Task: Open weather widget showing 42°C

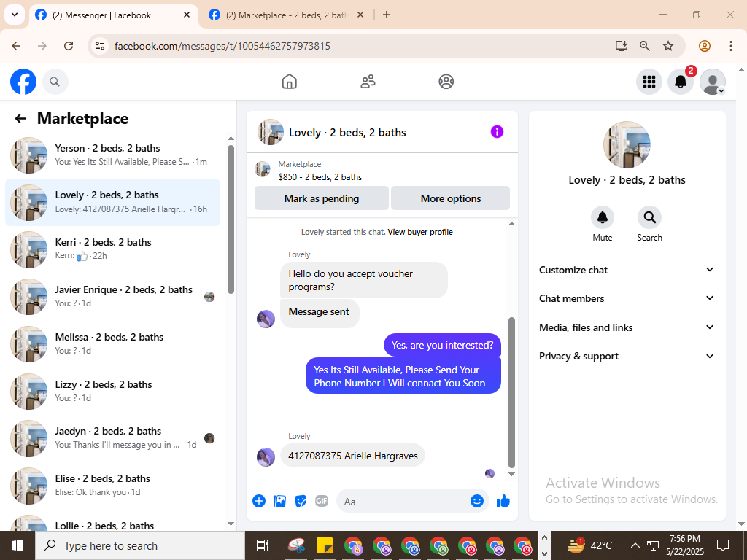Action: tap(589, 545)
